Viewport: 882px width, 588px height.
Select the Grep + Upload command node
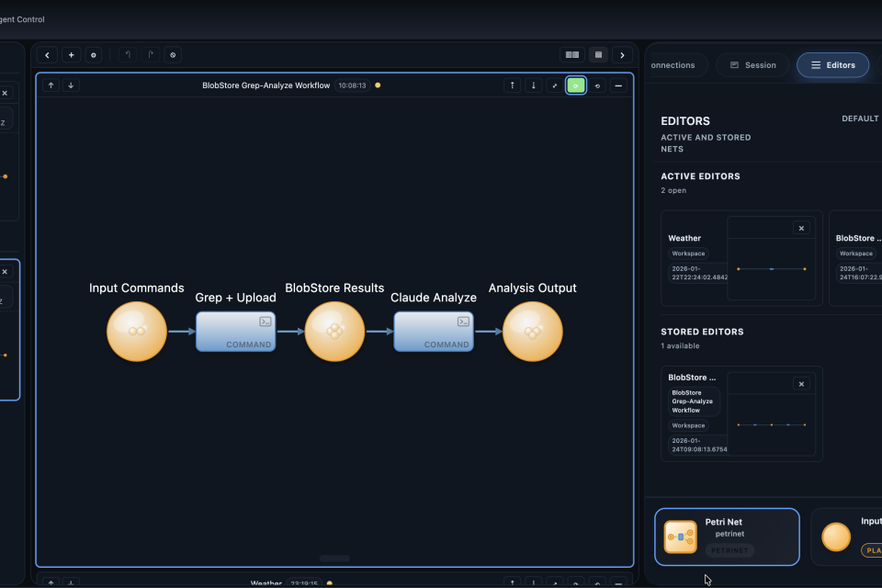[x=235, y=331]
